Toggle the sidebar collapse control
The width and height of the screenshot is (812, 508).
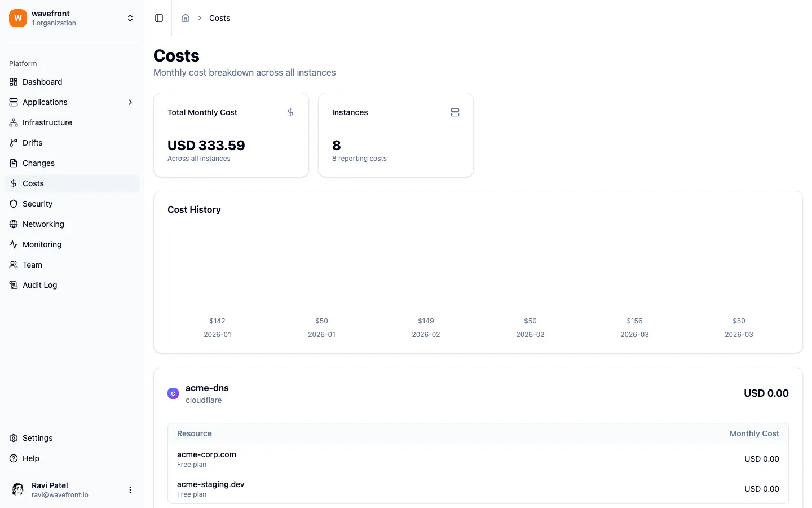(158, 17)
